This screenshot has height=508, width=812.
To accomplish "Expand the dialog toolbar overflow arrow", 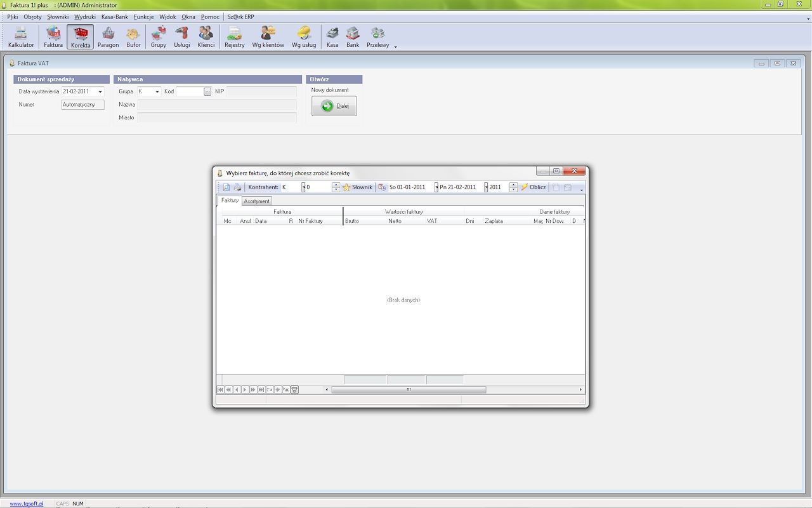I will click(582, 189).
